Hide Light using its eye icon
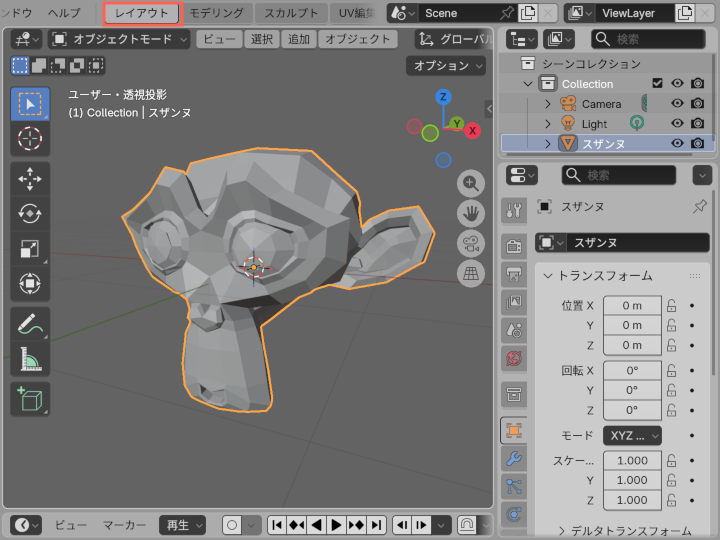This screenshot has height=540, width=720. (677, 123)
